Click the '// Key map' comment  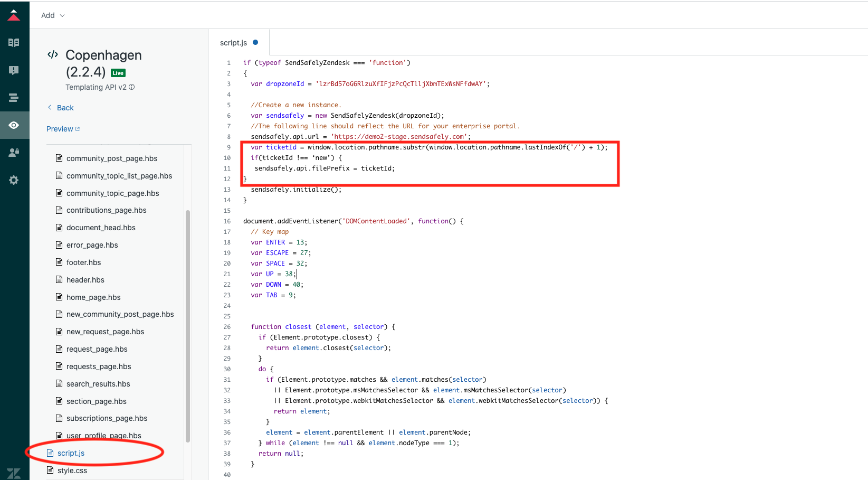pos(270,232)
